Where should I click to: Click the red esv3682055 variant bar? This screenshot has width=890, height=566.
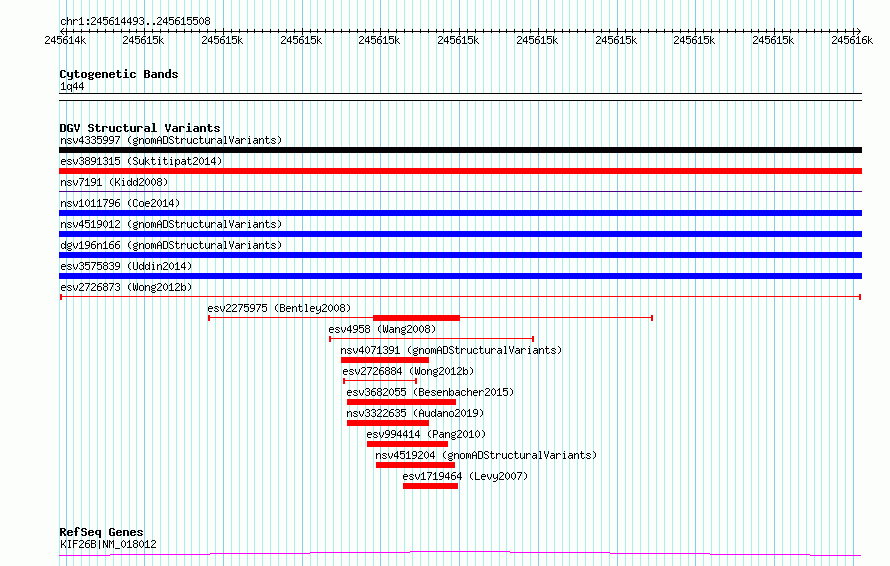pos(401,402)
